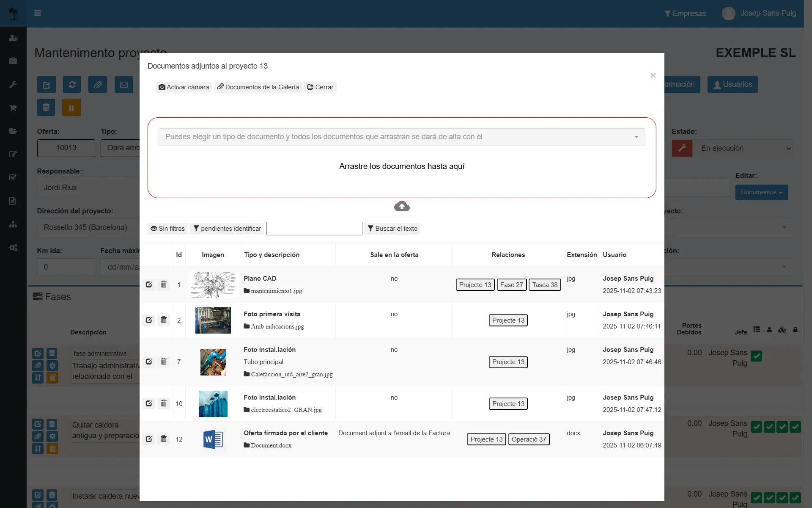Click the refresh project toolbar icon
812x508 pixels.
(72, 85)
